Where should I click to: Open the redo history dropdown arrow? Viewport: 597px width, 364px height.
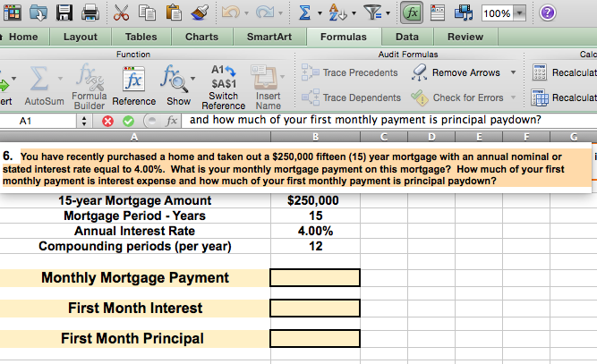[281, 13]
